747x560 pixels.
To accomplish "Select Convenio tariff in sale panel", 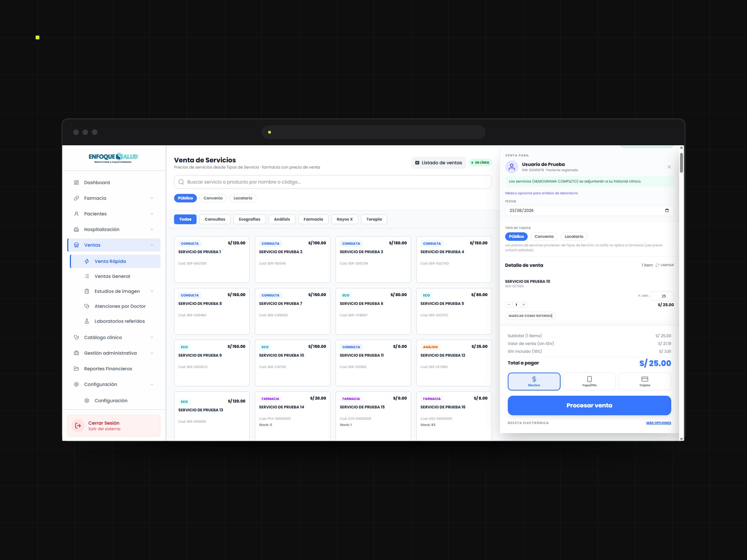I will click(x=544, y=237).
